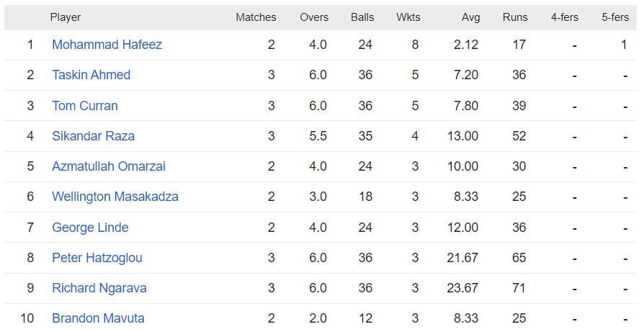The width and height of the screenshot is (644, 332).
Task: Open Mohammad Hafeez player profile
Action: [x=107, y=45]
